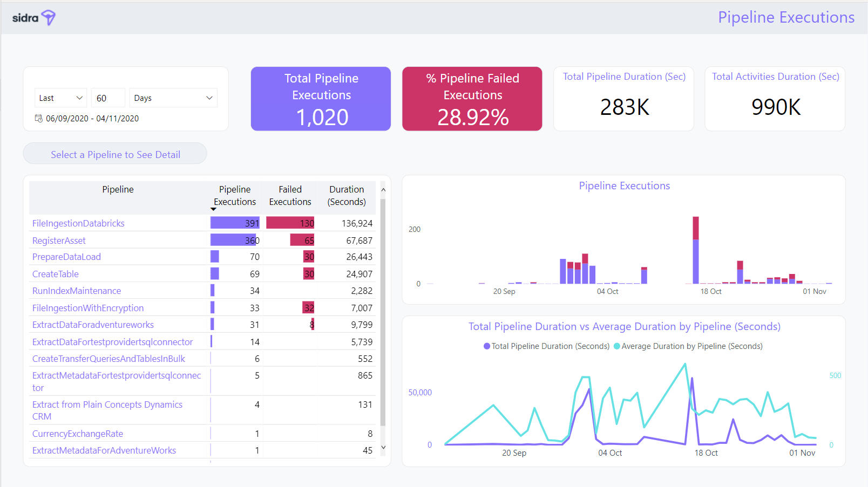Image resolution: width=868 pixels, height=487 pixels.
Task: Click "Select a Pipeline to See Detail" button
Action: (115, 154)
